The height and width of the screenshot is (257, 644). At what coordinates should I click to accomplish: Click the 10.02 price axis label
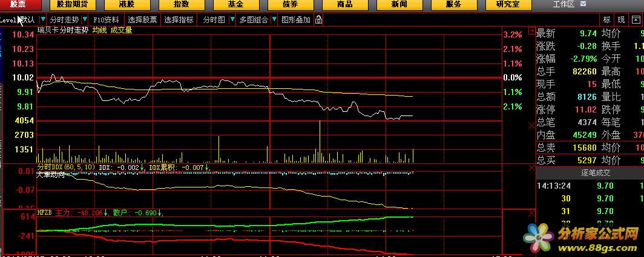pos(22,77)
